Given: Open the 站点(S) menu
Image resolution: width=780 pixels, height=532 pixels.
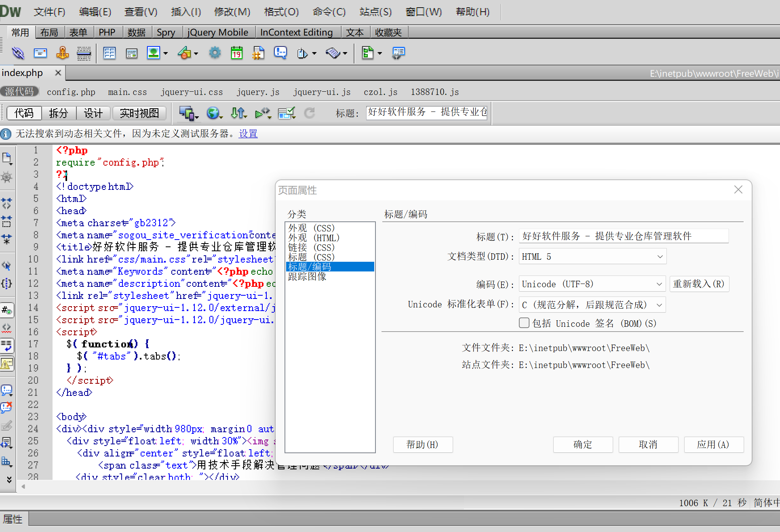Looking at the screenshot, I should 375,12.
